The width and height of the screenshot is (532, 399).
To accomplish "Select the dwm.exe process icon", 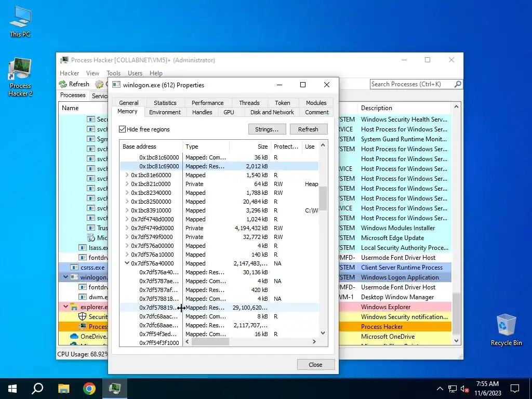I will pos(83,297).
